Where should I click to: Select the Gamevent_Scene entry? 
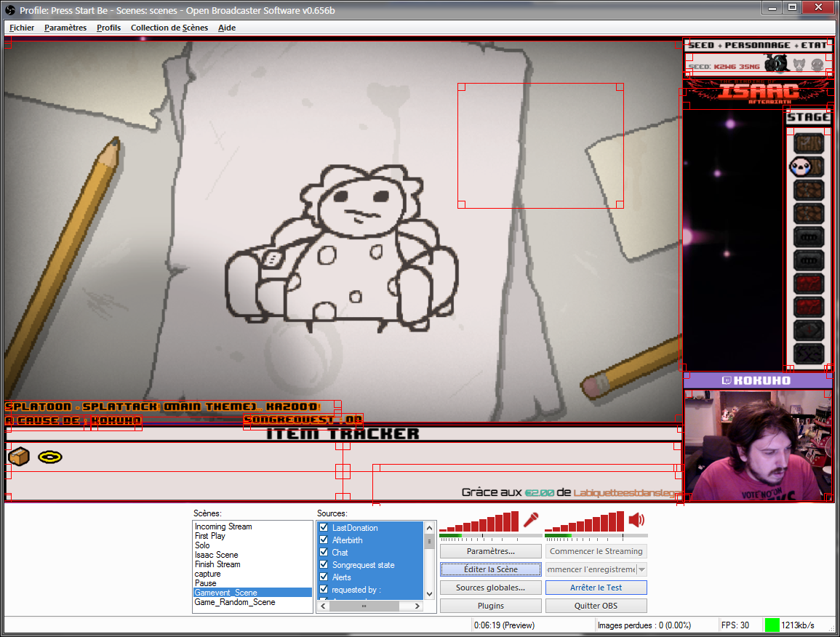252,592
